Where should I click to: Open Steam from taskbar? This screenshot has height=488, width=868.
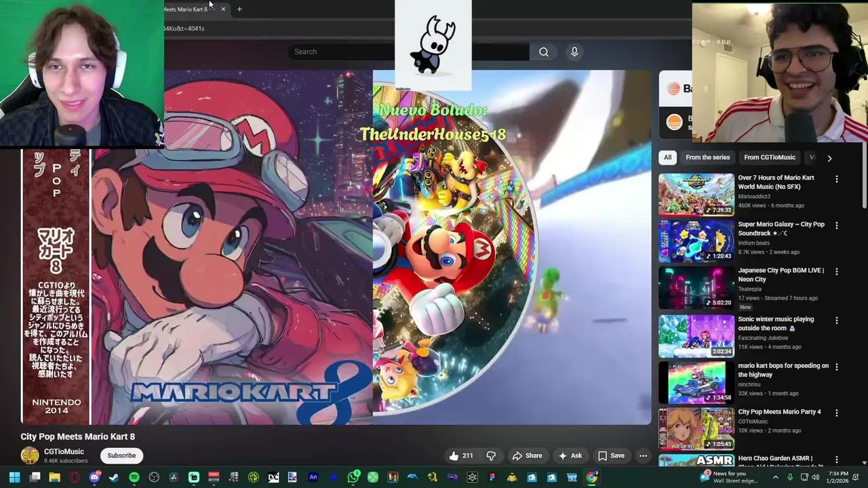[x=114, y=477]
